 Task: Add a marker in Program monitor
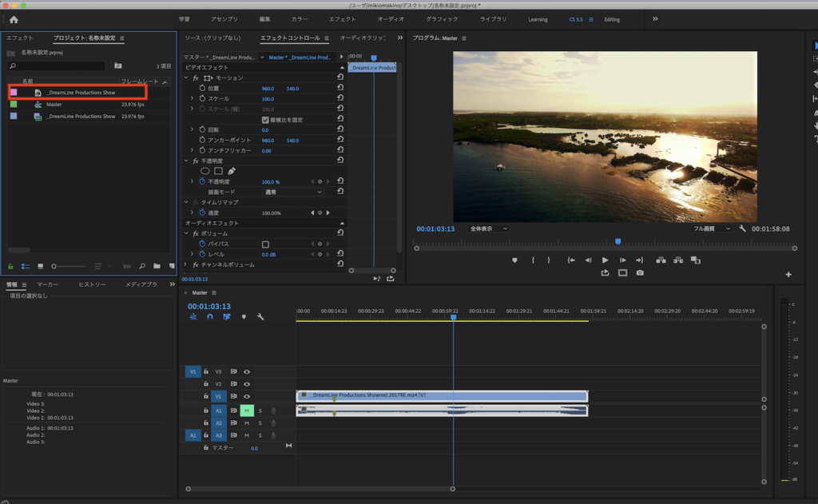[x=514, y=260]
